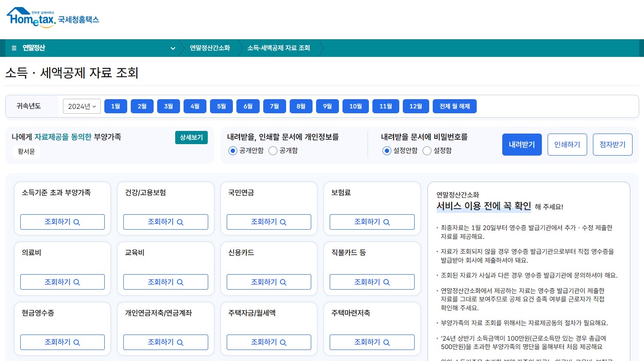Enable 설정함 for document password
Viewport: 644px width, 361px height.
(x=427, y=151)
